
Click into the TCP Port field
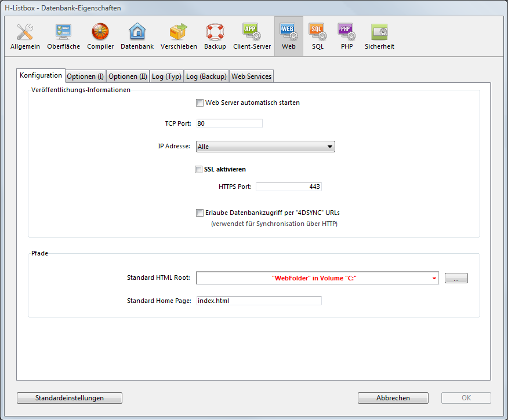point(230,123)
